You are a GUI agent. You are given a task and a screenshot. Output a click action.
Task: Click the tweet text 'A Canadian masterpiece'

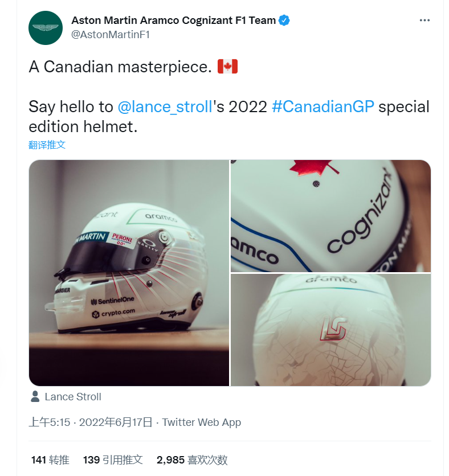tap(120, 67)
